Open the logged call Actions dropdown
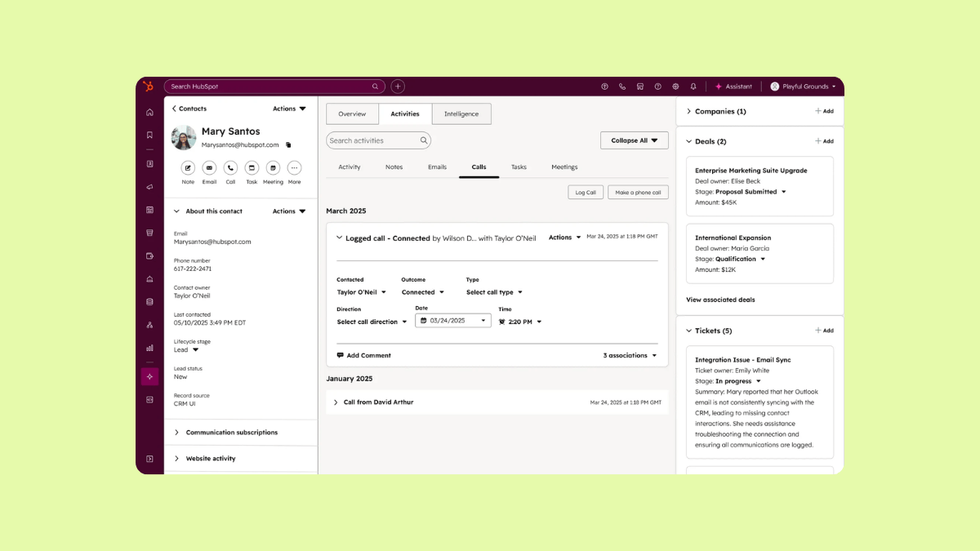This screenshot has width=980, height=551. pos(565,238)
